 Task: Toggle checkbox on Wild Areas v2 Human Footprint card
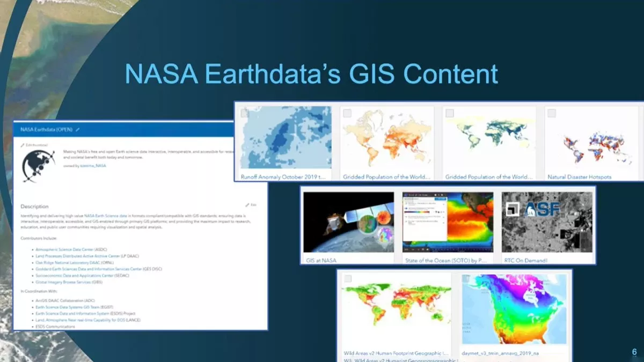point(348,279)
